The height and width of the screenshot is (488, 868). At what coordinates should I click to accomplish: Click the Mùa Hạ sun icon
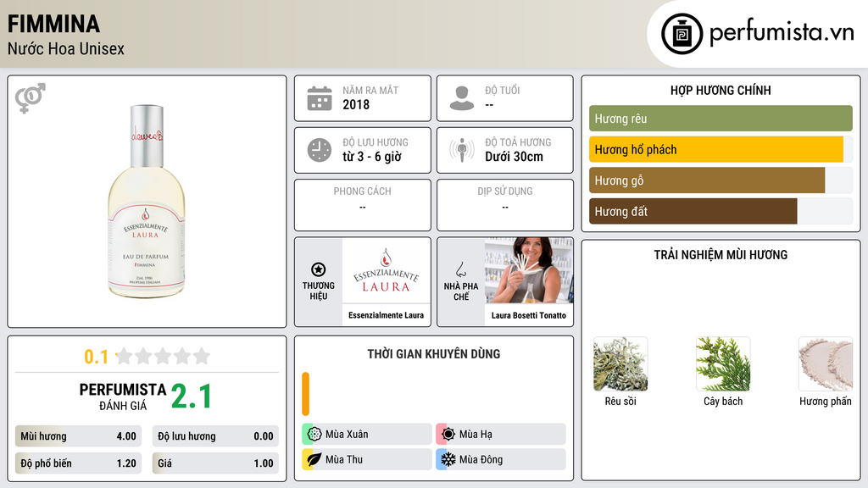448,434
